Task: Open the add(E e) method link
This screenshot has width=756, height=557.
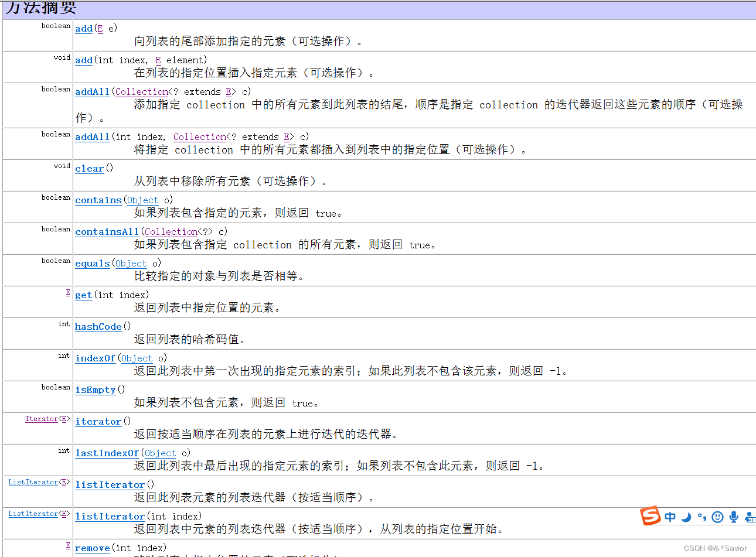Action: tap(84, 28)
